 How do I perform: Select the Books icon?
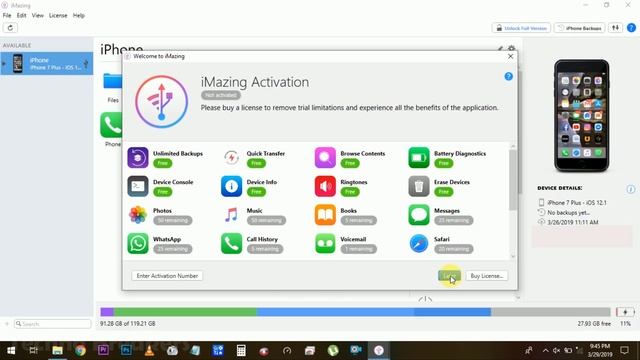(x=325, y=215)
